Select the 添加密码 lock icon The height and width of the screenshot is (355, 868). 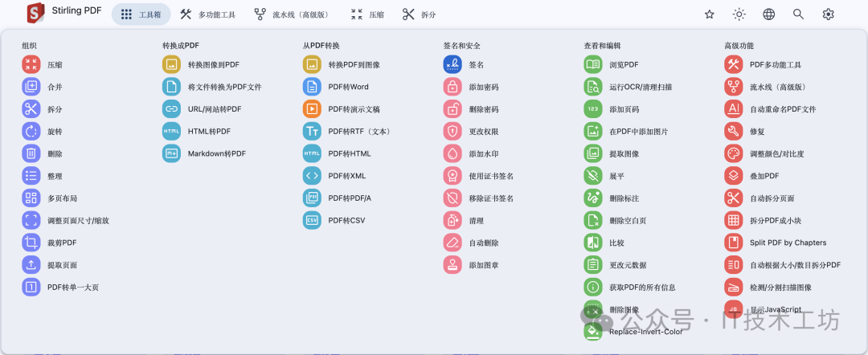click(452, 87)
